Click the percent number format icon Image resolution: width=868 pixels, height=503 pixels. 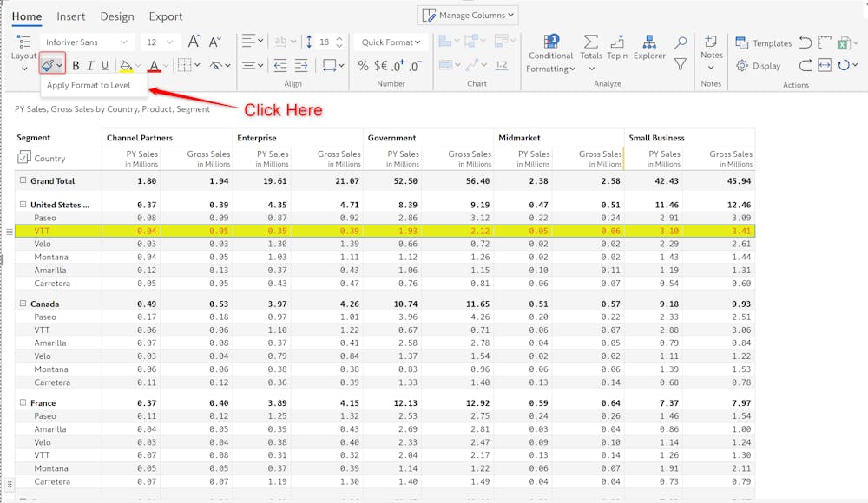(363, 66)
